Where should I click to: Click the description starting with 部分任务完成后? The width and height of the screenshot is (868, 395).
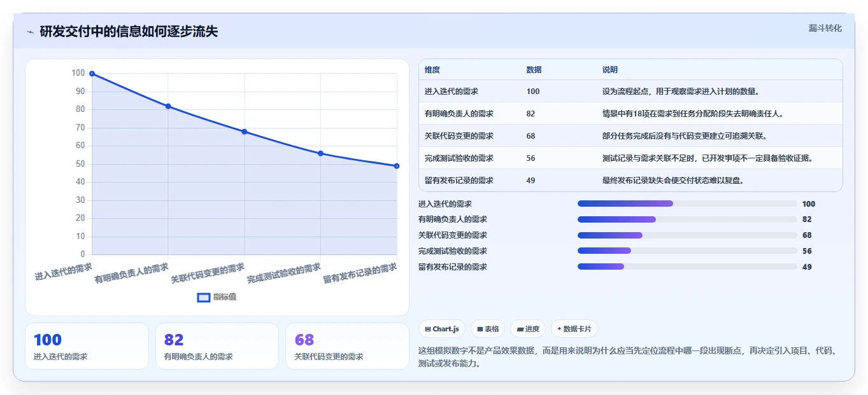click(685, 136)
